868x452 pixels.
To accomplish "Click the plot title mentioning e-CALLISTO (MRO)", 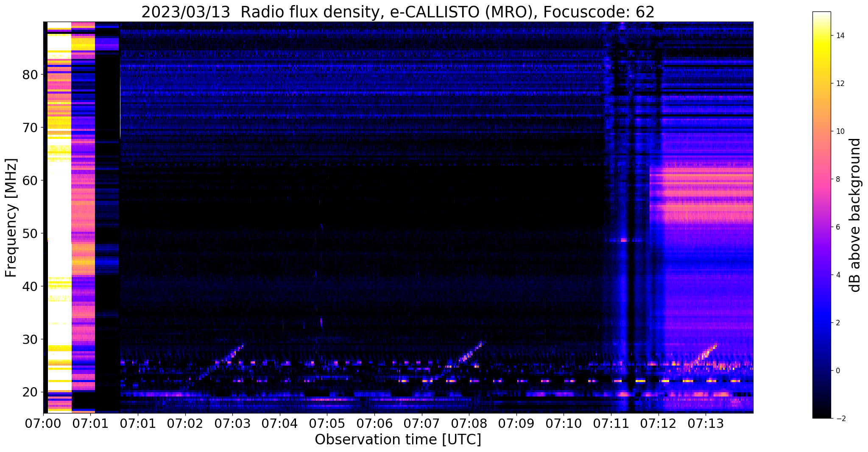I will [398, 12].
